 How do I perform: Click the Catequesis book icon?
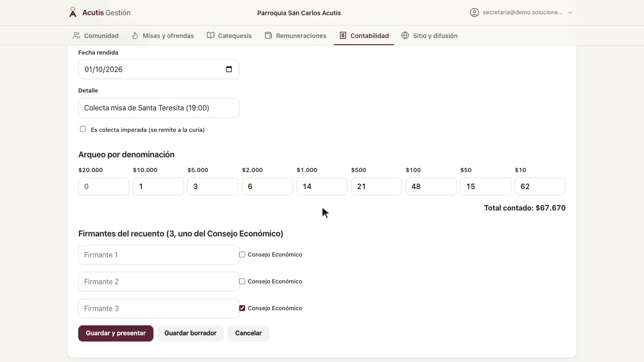click(x=211, y=35)
